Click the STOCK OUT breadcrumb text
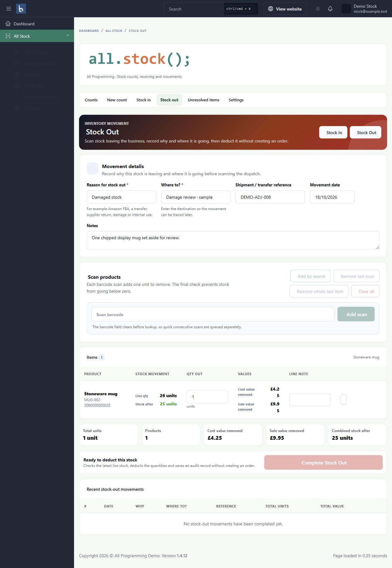 pos(138,31)
